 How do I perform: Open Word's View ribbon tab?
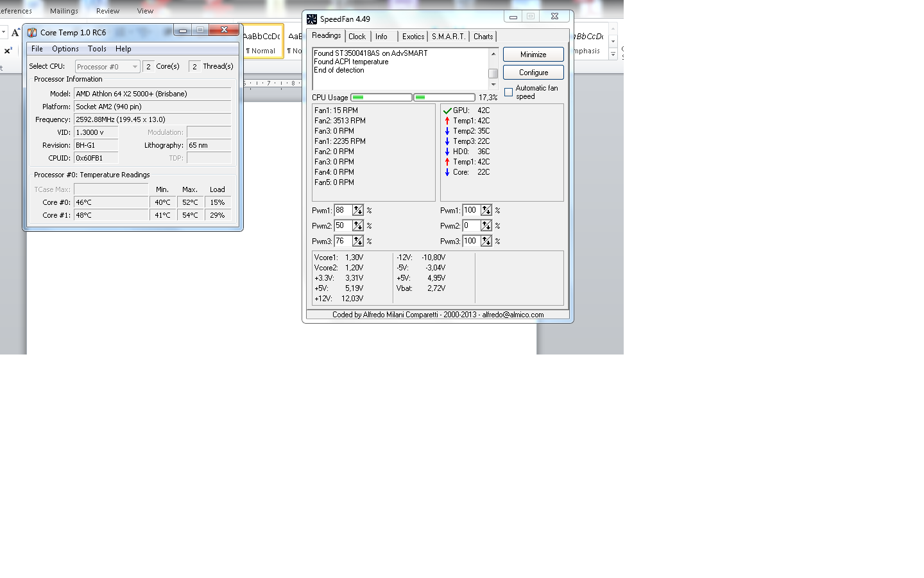[x=145, y=11]
